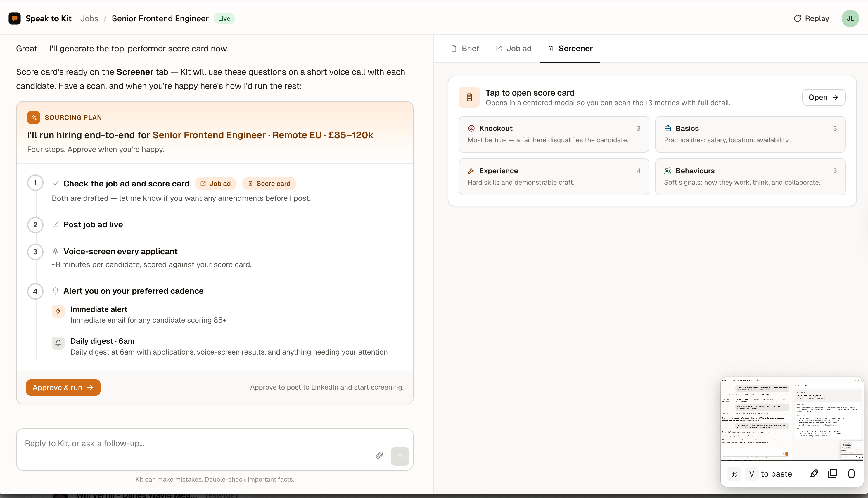Click the paperclip attach file icon
Image resolution: width=868 pixels, height=498 pixels.
[x=379, y=455]
